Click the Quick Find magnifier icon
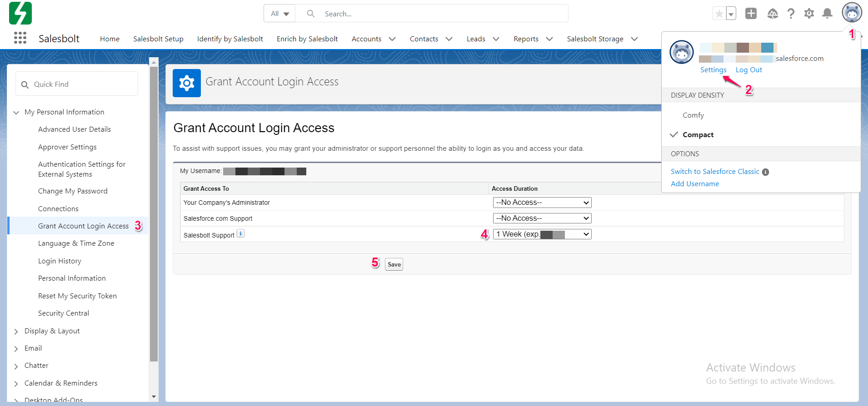This screenshot has width=868, height=406. point(25,85)
